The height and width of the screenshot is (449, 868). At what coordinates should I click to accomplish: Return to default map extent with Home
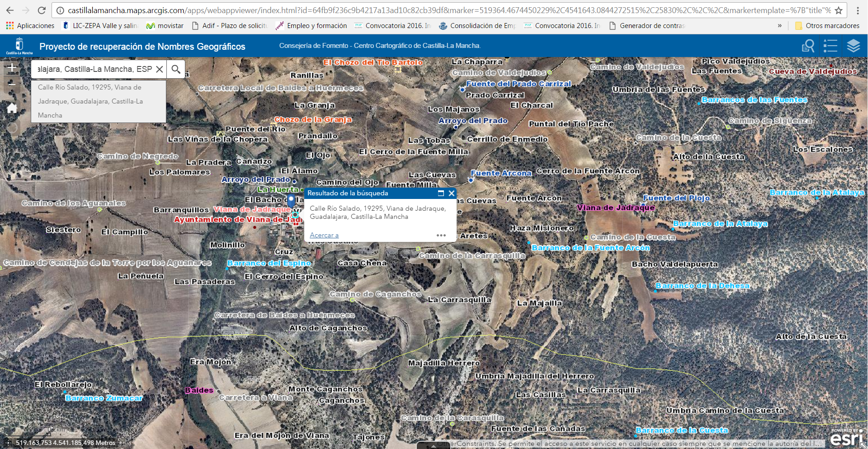12,108
